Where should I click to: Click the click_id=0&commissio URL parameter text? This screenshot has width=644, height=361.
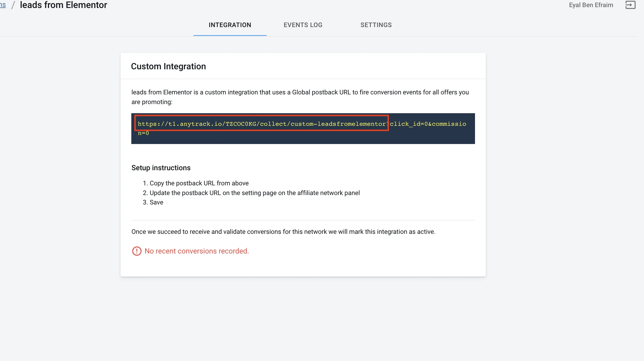(x=428, y=124)
